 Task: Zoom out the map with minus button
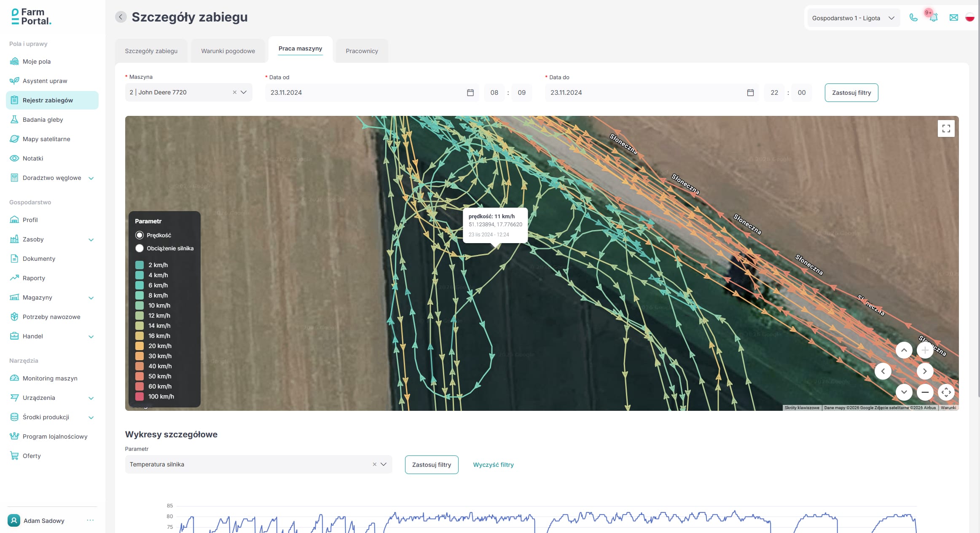(x=925, y=392)
